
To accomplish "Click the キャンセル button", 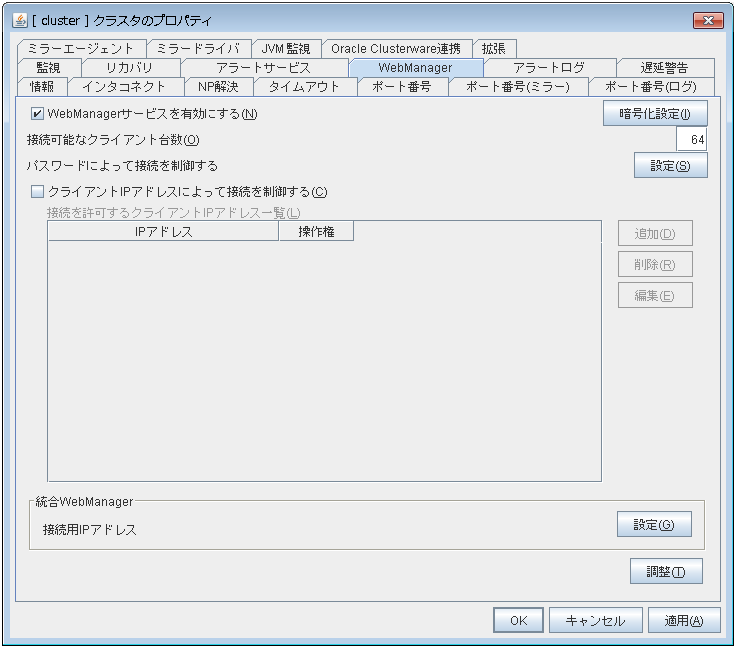I will pos(595,620).
